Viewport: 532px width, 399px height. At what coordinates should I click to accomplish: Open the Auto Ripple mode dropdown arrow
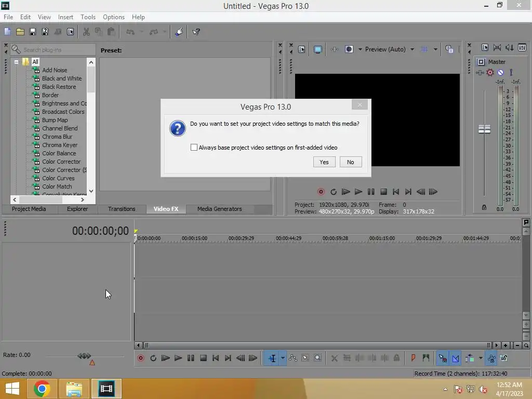481,358
